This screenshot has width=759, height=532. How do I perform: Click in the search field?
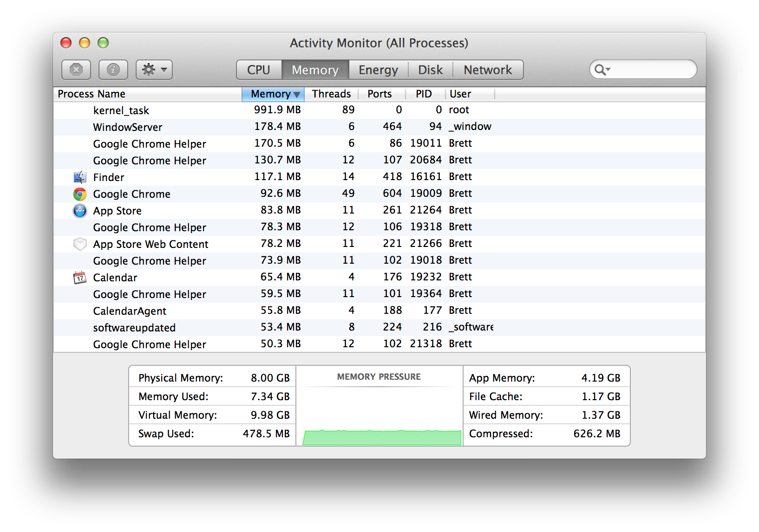tap(643, 70)
